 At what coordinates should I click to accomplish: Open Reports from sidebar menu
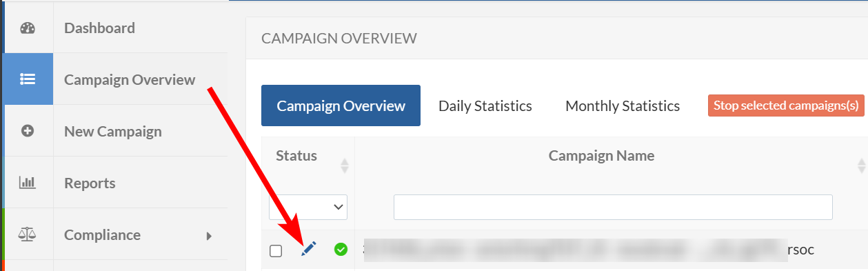coord(90,183)
